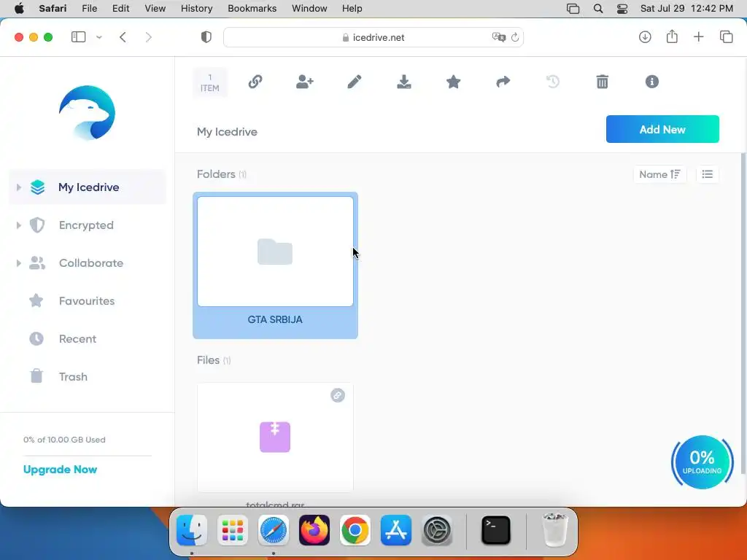Click the privacy shield icon in Safari
Viewport: 747px width, 560px height.
click(x=206, y=37)
